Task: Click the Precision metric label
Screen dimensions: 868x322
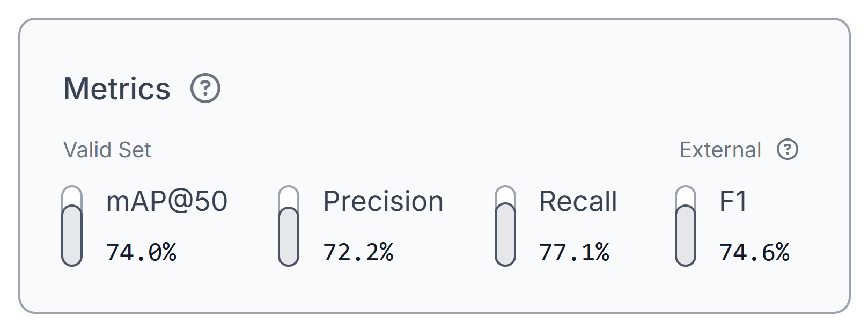Action: pyautogui.click(x=384, y=201)
